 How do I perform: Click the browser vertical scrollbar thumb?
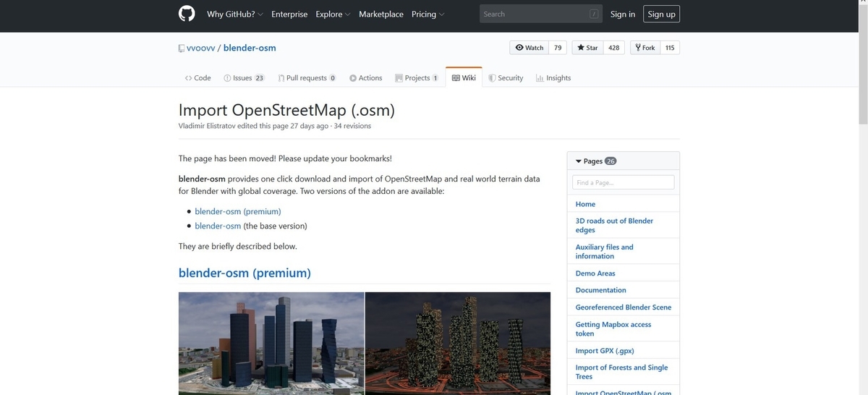point(862,65)
